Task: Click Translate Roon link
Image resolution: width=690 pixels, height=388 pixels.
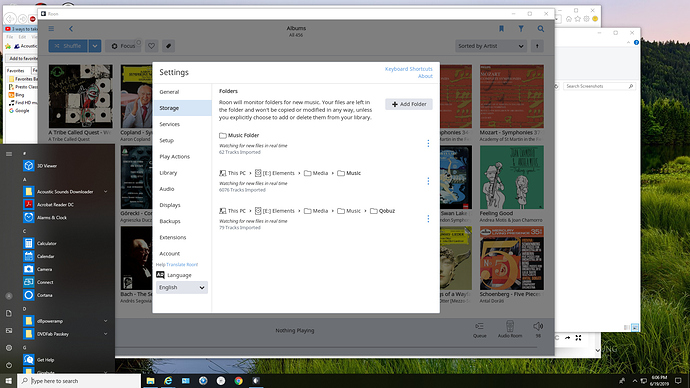Action: pyautogui.click(x=182, y=264)
